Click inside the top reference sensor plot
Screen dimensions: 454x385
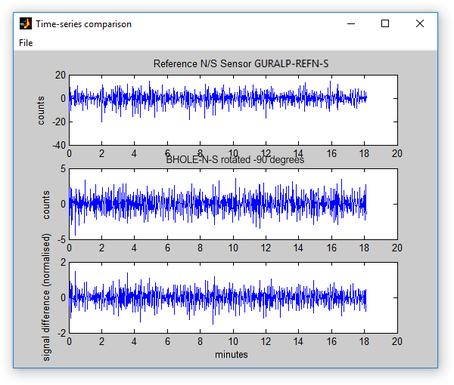pos(233,110)
